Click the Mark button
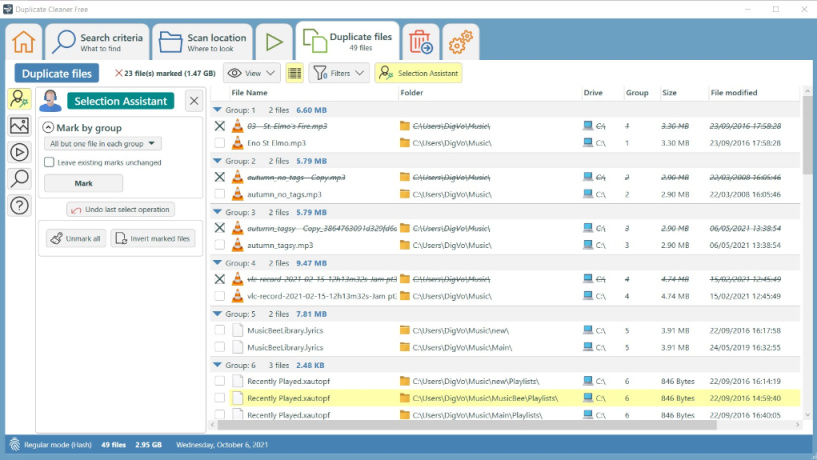The image size is (817, 460). (x=83, y=183)
